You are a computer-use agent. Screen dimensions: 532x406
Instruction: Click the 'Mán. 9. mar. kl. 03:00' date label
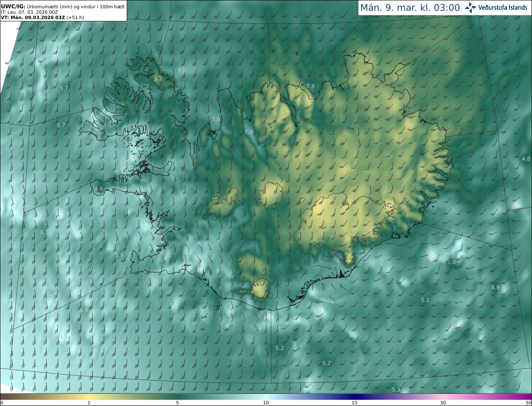tap(410, 7)
